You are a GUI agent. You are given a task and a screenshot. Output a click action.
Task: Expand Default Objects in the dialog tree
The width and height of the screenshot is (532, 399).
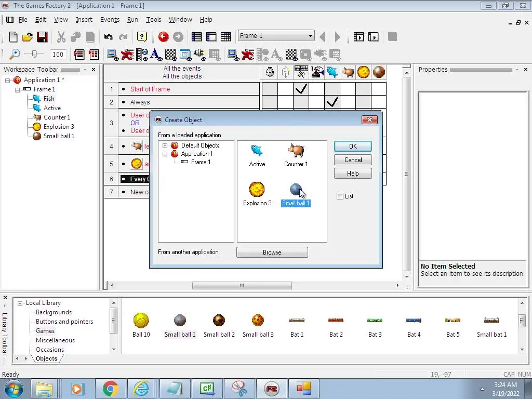pos(165,145)
